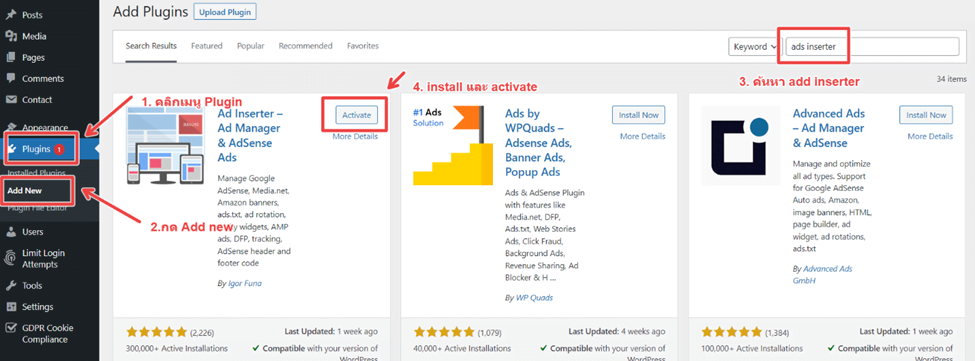Activate the Ad Inserter plugin
The height and width of the screenshot is (361, 975).
pyautogui.click(x=356, y=115)
